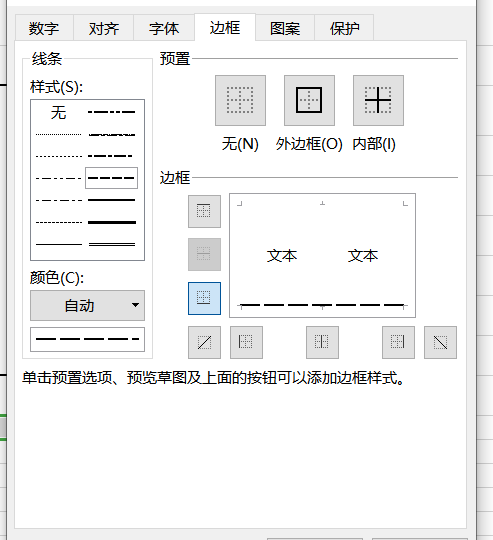Click the bottom dashed border in preview

point(322,305)
